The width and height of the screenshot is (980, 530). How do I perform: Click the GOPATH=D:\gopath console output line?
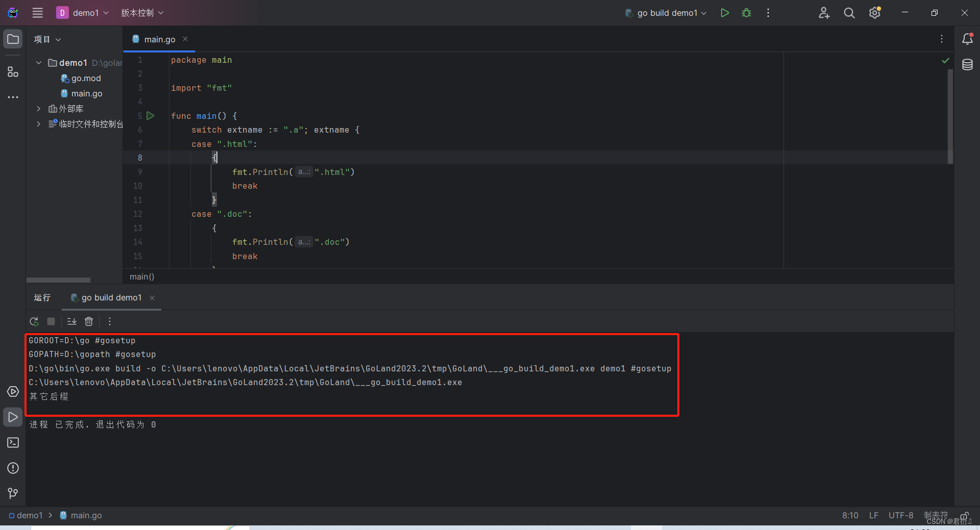[92, 355]
